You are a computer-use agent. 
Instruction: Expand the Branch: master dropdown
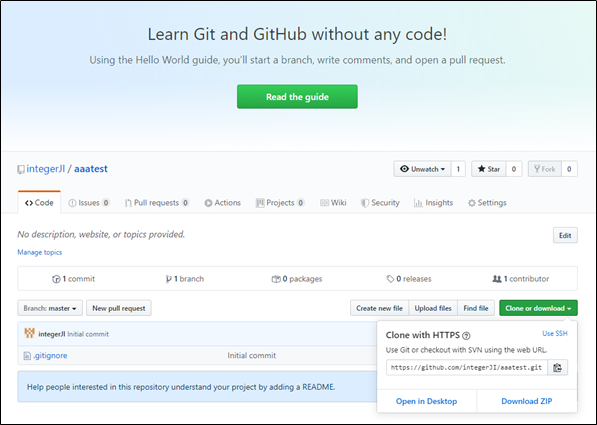50,308
